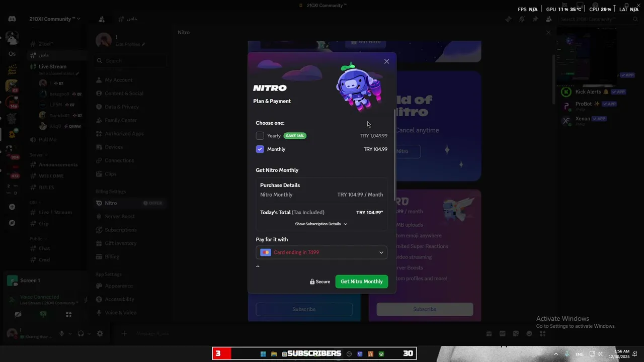Open the server with 146 badge
The height and width of the screenshot is (362, 644).
[12, 104]
